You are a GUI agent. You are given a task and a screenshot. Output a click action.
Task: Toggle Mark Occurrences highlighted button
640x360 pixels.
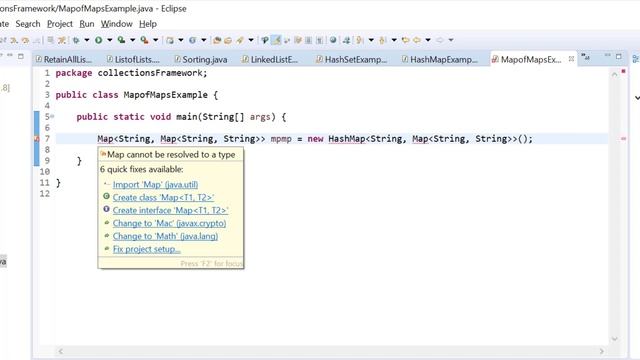[276, 40]
